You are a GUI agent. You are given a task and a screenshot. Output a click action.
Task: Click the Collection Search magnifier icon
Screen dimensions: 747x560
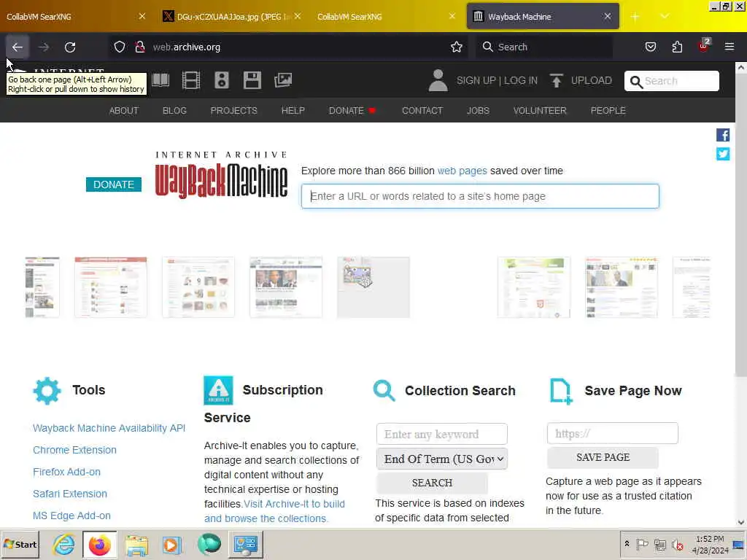(384, 391)
